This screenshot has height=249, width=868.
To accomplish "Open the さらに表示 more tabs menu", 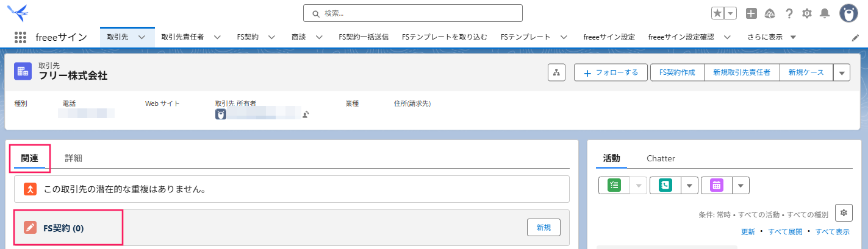I will point(772,37).
